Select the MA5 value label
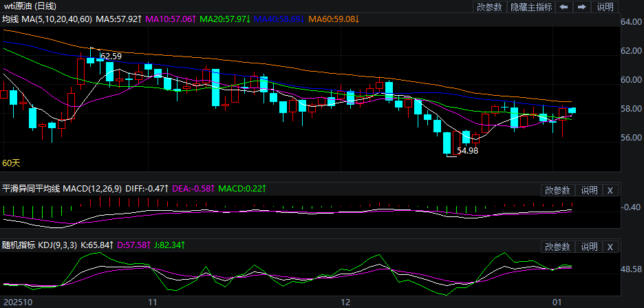This screenshot has height=308, width=644. [118, 19]
